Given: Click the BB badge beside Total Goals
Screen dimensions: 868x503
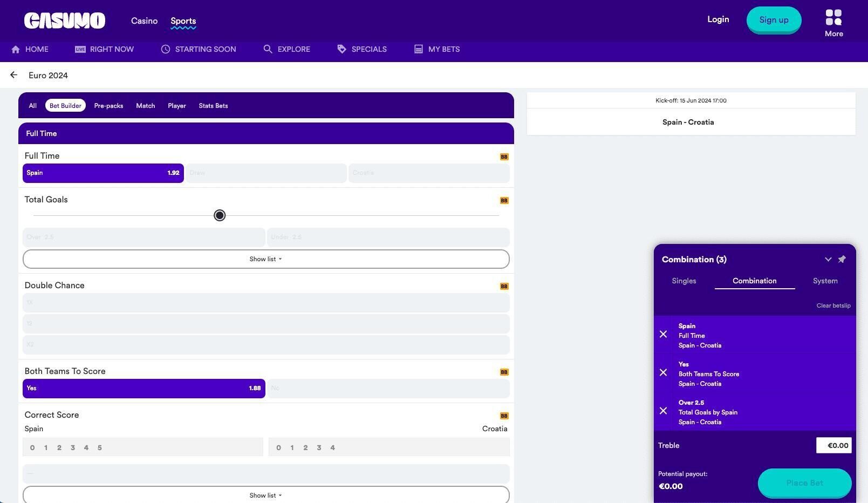Looking at the screenshot, I should pyautogui.click(x=504, y=200).
